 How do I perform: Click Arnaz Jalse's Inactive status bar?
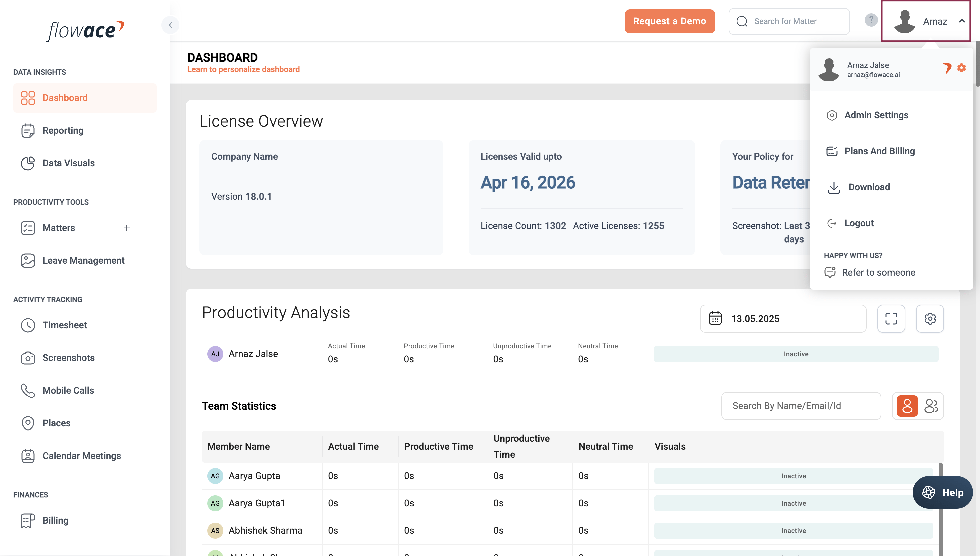(x=796, y=354)
